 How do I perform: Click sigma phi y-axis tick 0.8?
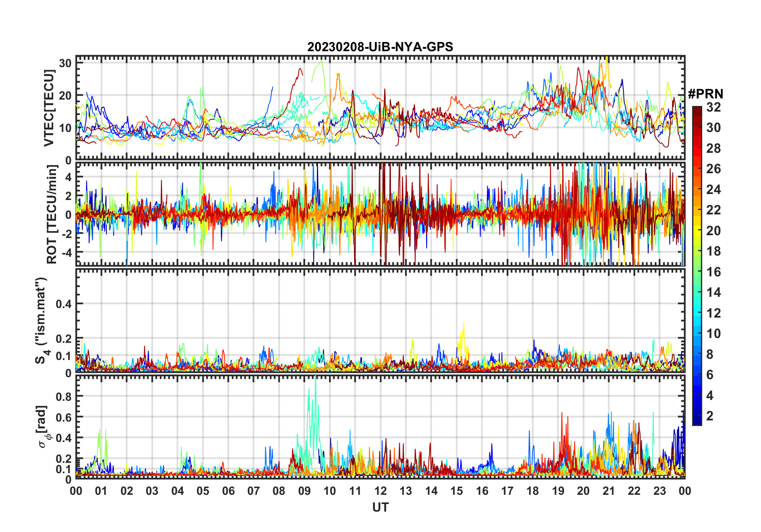(x=64, y=396)
